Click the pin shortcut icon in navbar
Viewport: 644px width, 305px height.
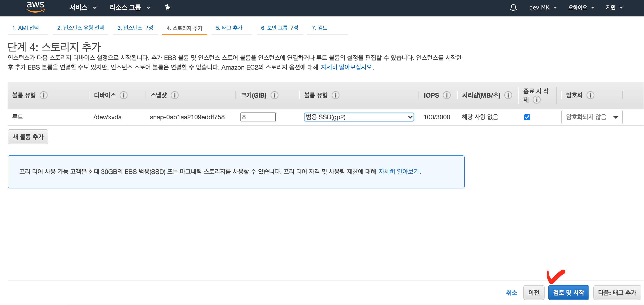167,7
